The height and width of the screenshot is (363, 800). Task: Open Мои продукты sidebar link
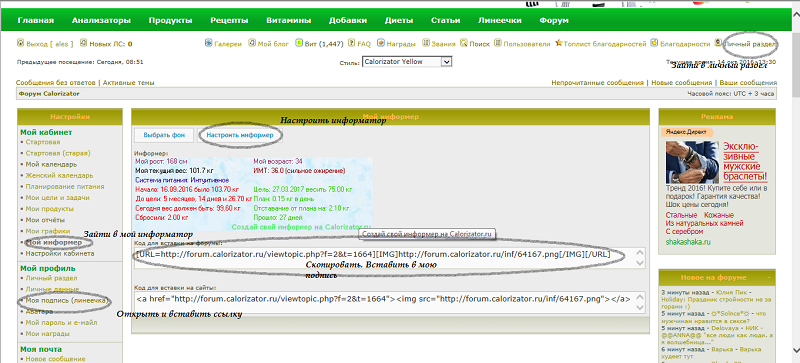pyautogui.click(x=49, y=209)
